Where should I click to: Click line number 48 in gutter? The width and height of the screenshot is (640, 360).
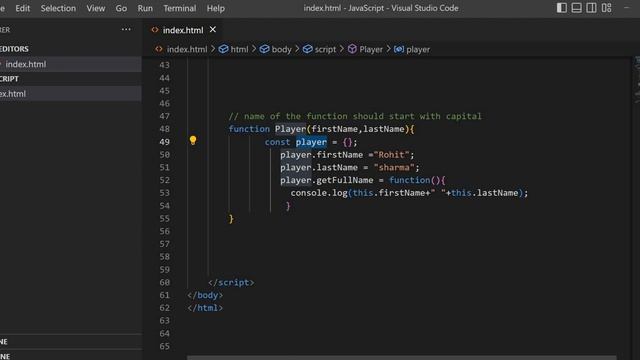164,129
